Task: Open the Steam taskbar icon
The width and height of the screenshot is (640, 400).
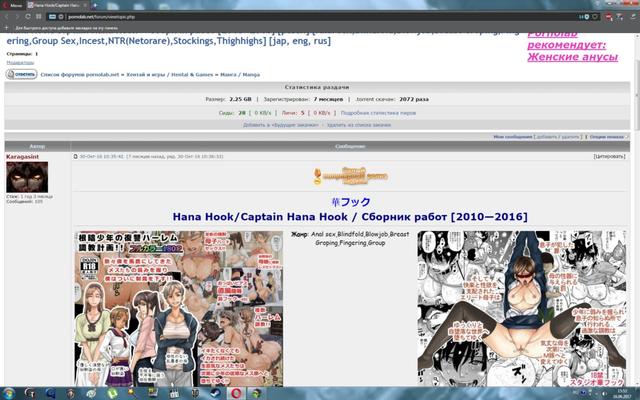Action: pos(216,393)
